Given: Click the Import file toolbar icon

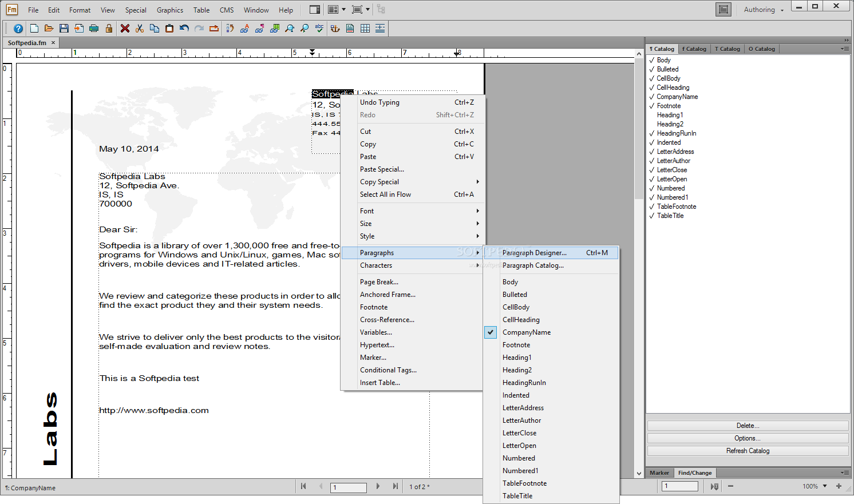Looking at the screenshot, I should (x=79, y=29).
